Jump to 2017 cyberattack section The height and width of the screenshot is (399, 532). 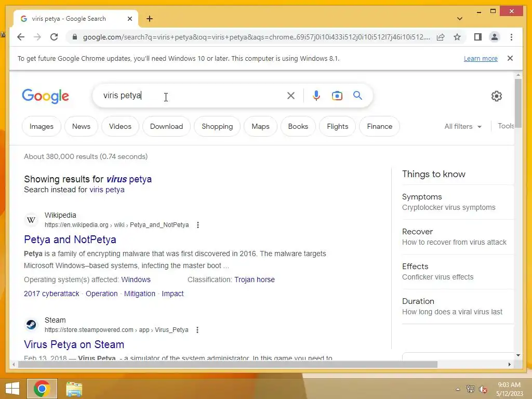pyautogui.click(x=51, y=294)
